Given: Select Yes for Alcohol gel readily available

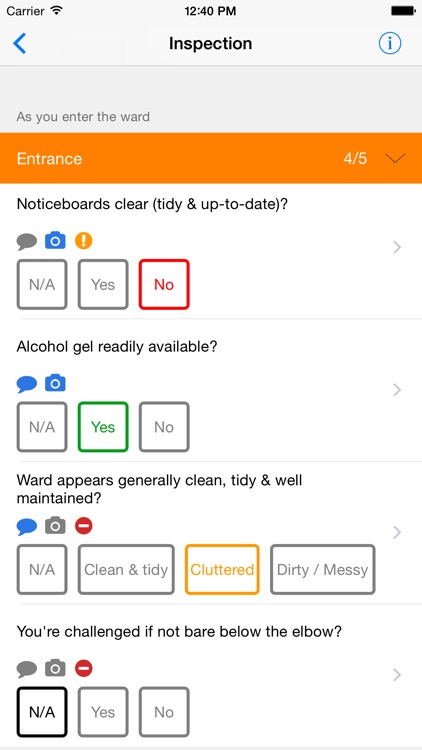Looking at the screenshot, I should tap(103, 427).
